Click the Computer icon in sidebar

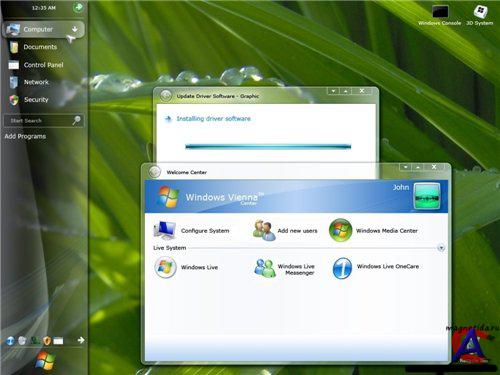[13, 29]
